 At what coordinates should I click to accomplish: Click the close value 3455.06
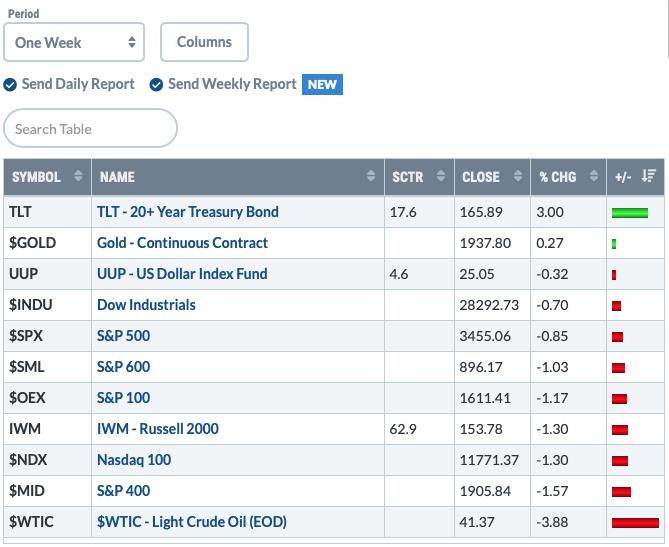tap(485, 336)
